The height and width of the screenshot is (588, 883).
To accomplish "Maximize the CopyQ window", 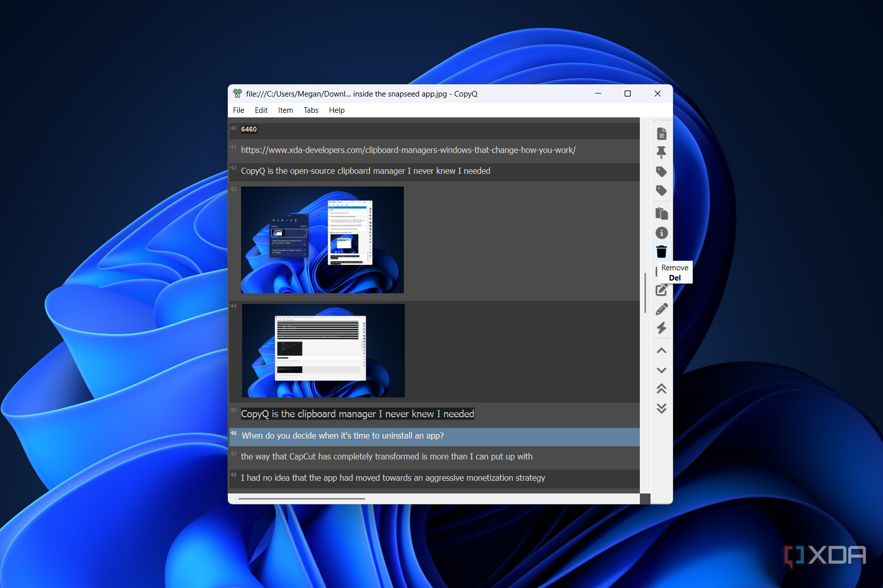I will point(628,94).
